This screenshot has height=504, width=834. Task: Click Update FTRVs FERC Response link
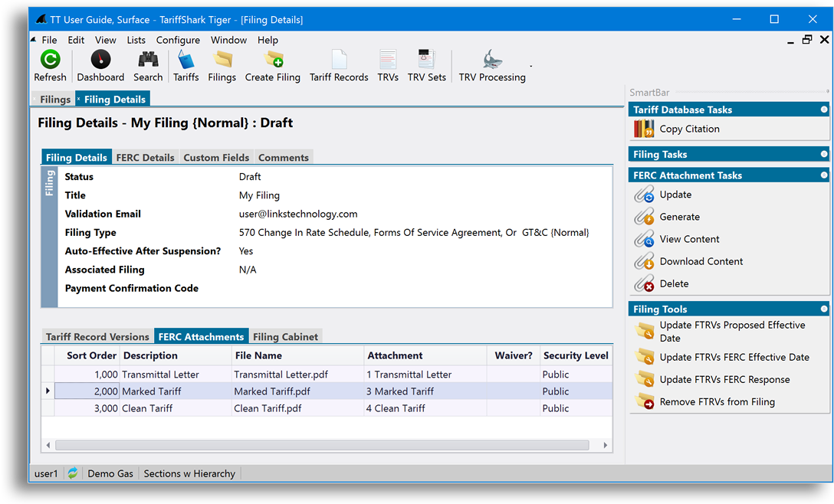[724, 380]
